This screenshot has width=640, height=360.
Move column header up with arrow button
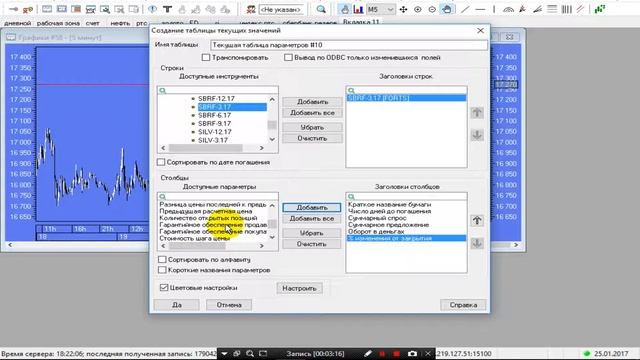point(477,221)
